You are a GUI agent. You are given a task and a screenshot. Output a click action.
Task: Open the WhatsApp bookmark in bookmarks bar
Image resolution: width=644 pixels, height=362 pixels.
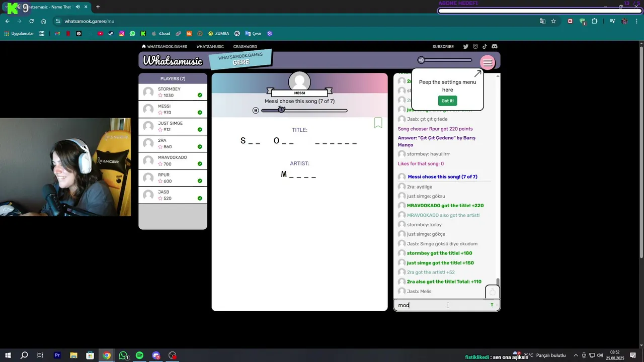click(132, 34)
